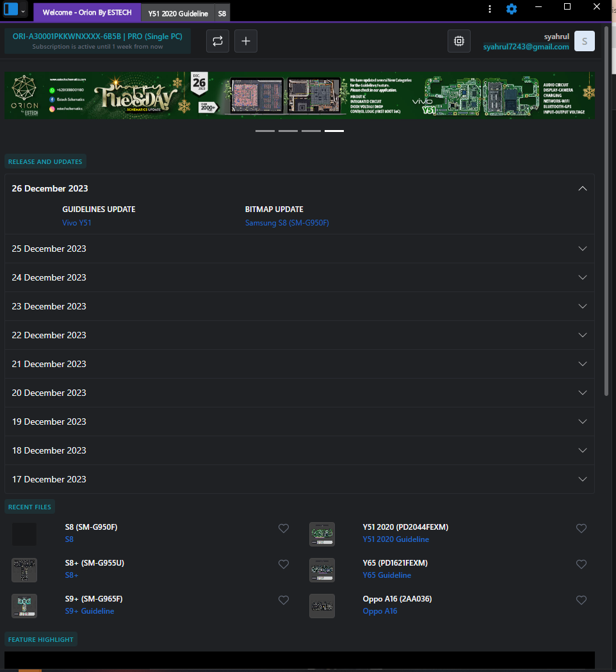
Task: Favorite the Y65 (PD1621FEXM) file
Action: pyautogui.click(x=581, y=564)
